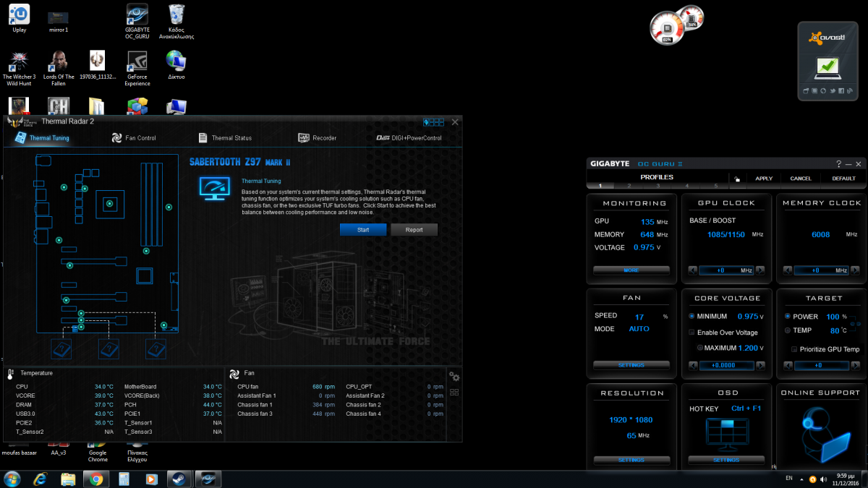Increase GPU clock with the right arrow
Image resolution: width=868 pixels, height=488 pixels.
tap(759, 270)
